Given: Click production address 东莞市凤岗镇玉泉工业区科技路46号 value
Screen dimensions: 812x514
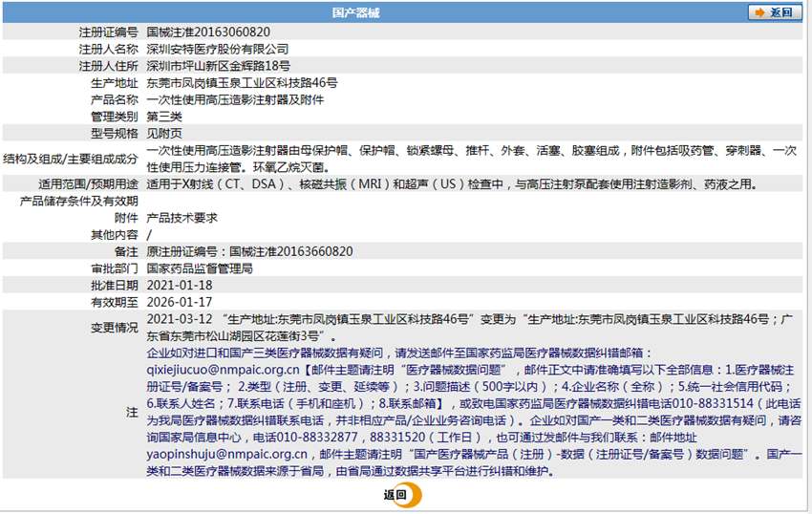Looking at the screenshot, I should [x=242, y=83].
